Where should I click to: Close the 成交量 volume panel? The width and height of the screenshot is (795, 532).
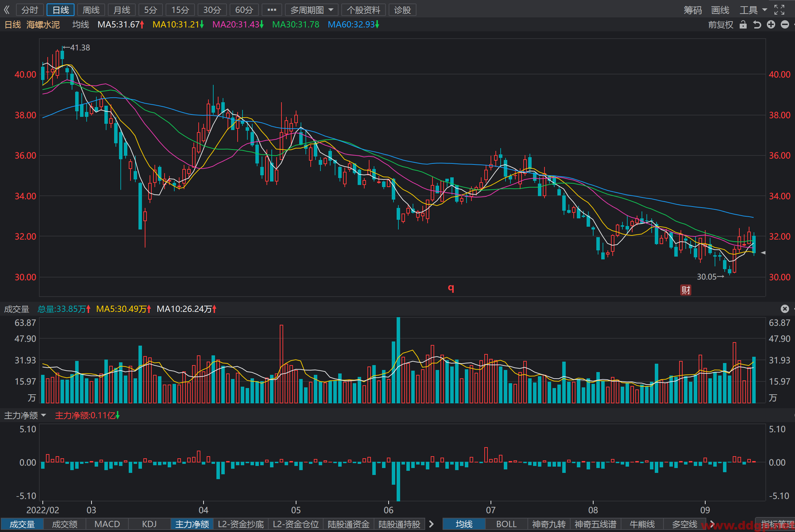pyautogui.click(x=785, y=309)
